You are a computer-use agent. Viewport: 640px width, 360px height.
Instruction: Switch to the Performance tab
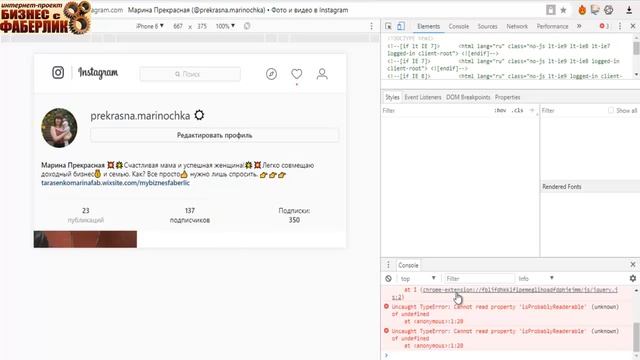[x=552, y=26]
